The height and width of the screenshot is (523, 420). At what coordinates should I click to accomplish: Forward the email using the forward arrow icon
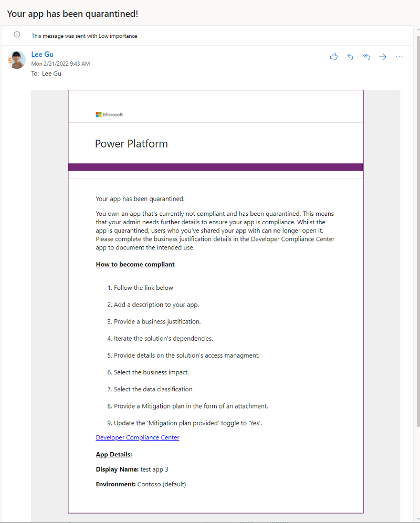383,57
